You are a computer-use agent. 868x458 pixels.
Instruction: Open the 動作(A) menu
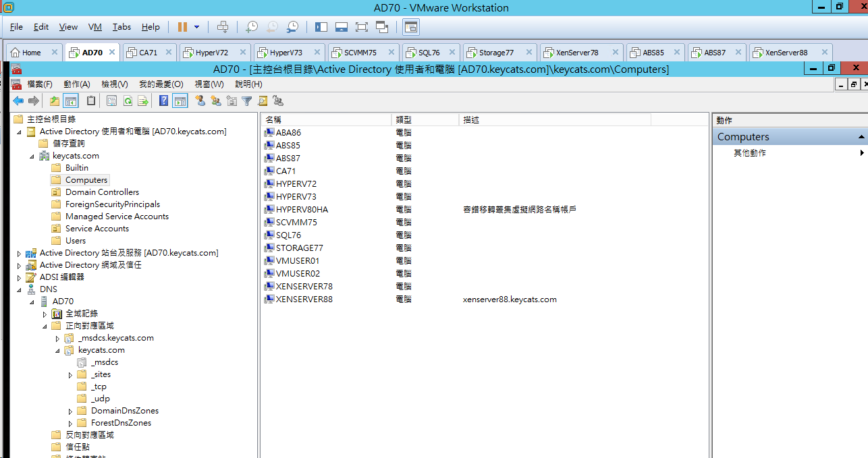coord(77,84)
